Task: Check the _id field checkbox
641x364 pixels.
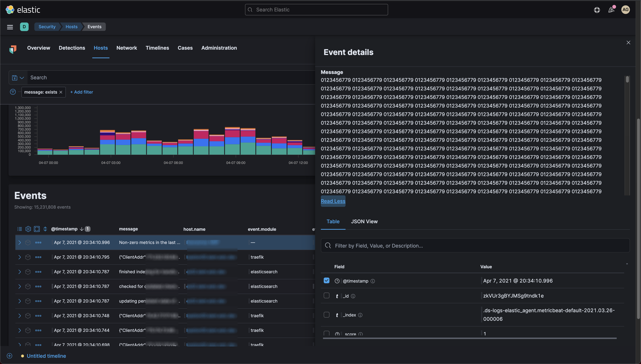Action: (x=326, y=295)
